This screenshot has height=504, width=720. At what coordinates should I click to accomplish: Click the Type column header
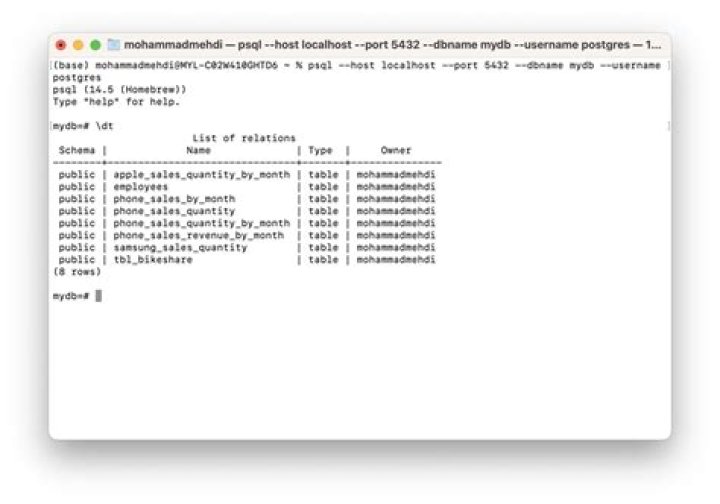(322, 150)
